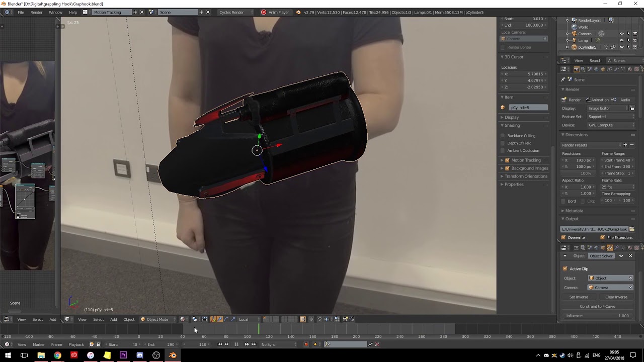This screenshot has height=362, width=644.
Task: Enable Depth Of Field checkbox
Action: (503, 143)
